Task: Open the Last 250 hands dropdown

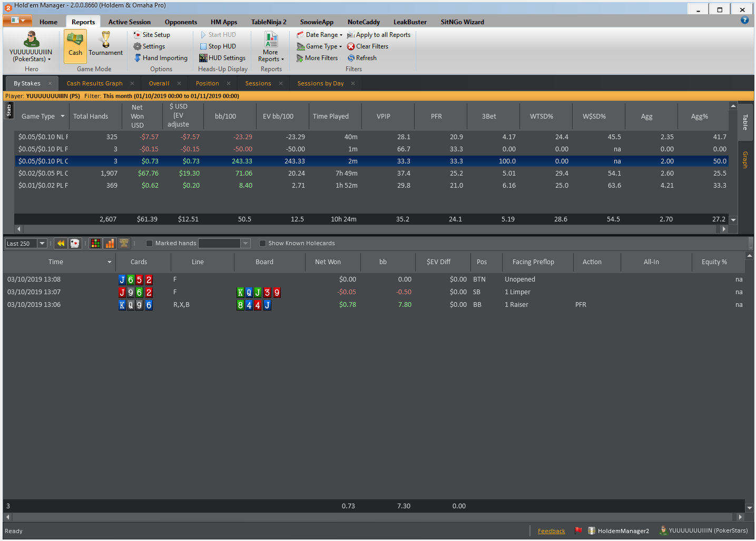Action: 42,244
